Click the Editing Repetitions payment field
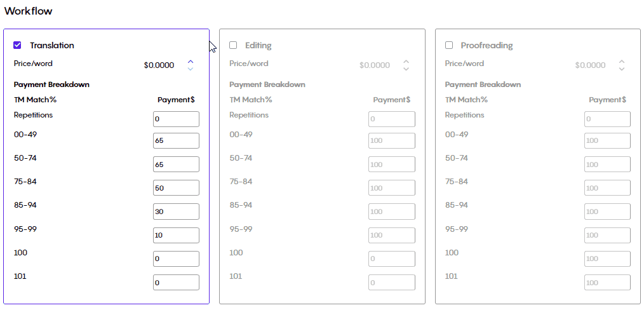 [392, 119]
